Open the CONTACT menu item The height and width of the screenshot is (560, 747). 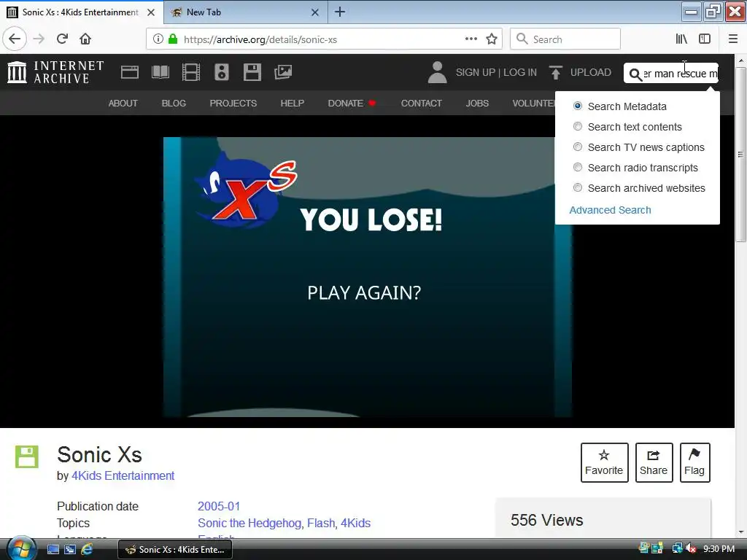point(421,104)
